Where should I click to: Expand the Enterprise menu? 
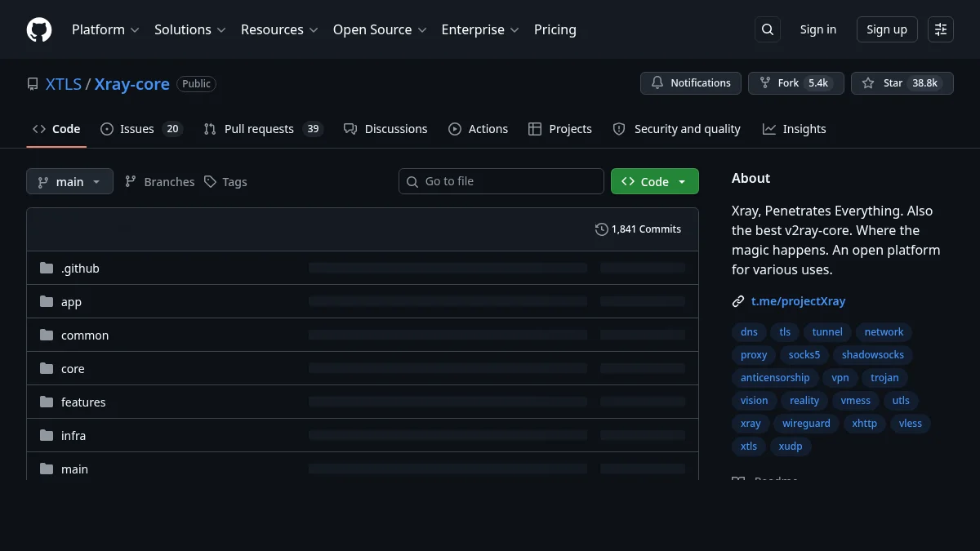480,29
